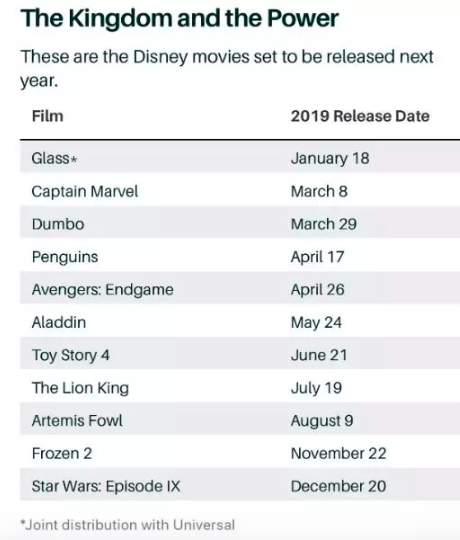This screenshot has width=460, height=540.
Task: Click the 2019 Release Date column header
Action: [x=360, y=116]
